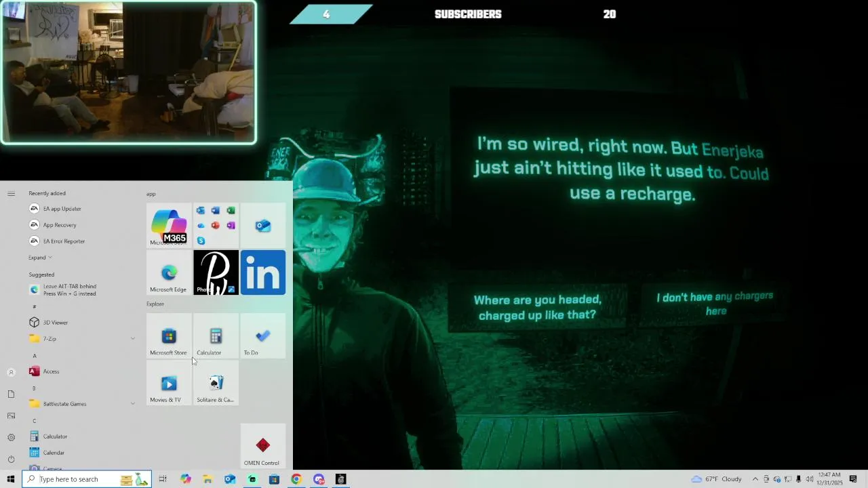This screenshot has width=868, height=488.
Task: Click the Explore tile group title
Action: point(155,304)
